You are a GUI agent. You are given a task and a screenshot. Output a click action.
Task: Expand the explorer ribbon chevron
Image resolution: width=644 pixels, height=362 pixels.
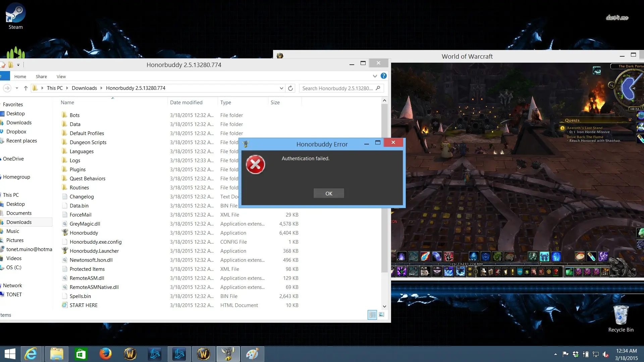pos(375,76)
